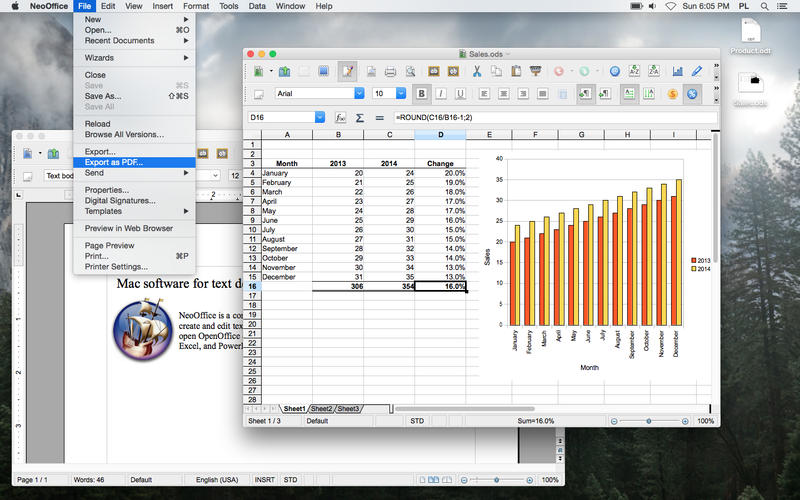Click Sort Ascending A-Z icon

(634, 72)
